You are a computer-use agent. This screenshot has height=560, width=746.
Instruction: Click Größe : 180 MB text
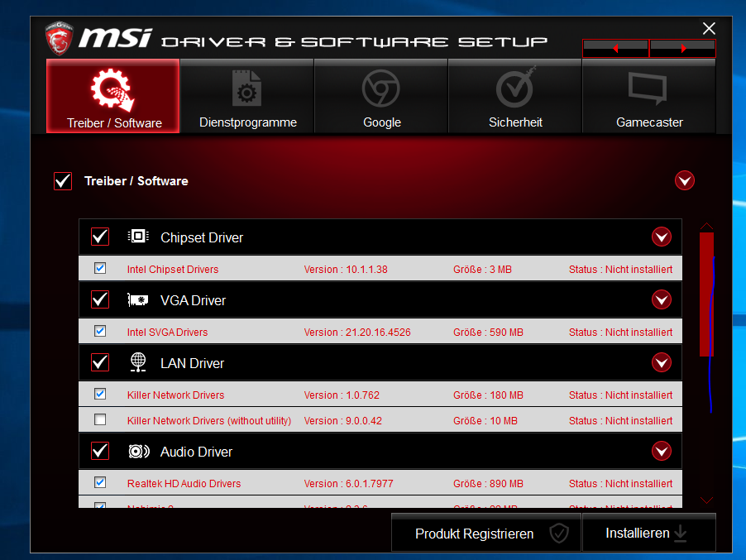point(488,395)
